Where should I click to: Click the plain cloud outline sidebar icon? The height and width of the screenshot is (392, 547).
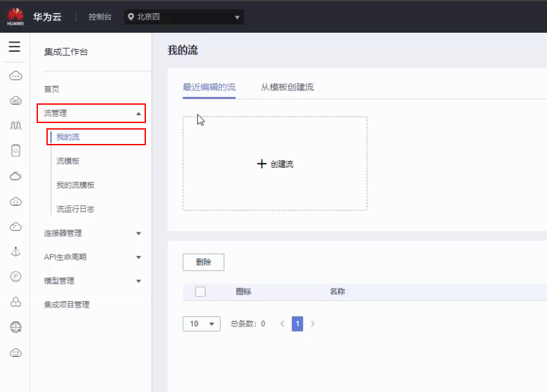[x=16, y=176]
